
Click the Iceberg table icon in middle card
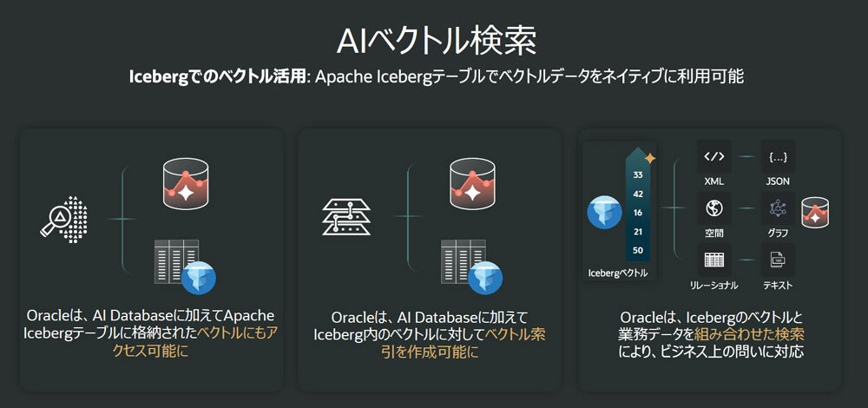(x=471, y=267)
